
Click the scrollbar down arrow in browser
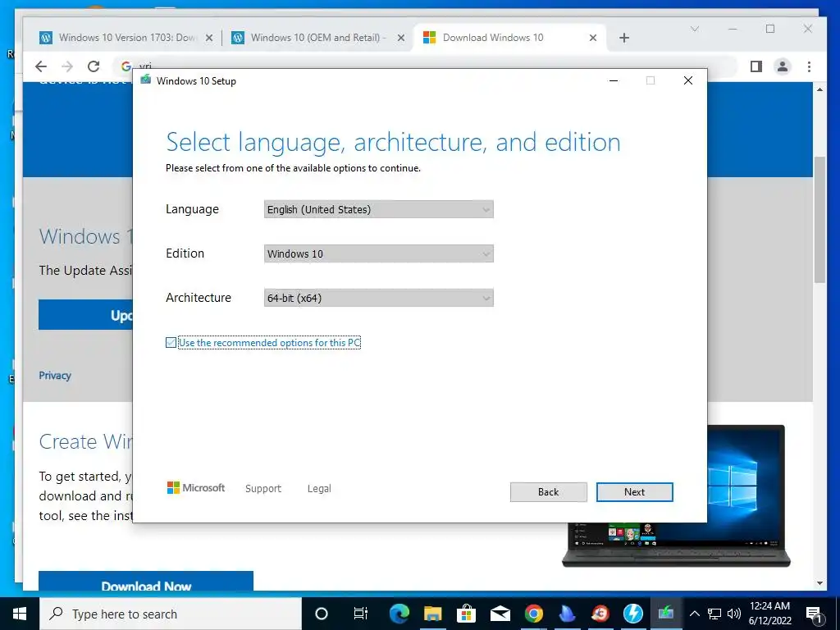click(819, 583)
